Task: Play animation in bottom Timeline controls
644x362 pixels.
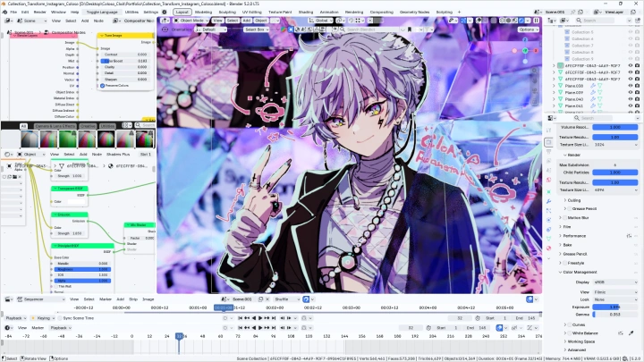Action: point(260,327)
